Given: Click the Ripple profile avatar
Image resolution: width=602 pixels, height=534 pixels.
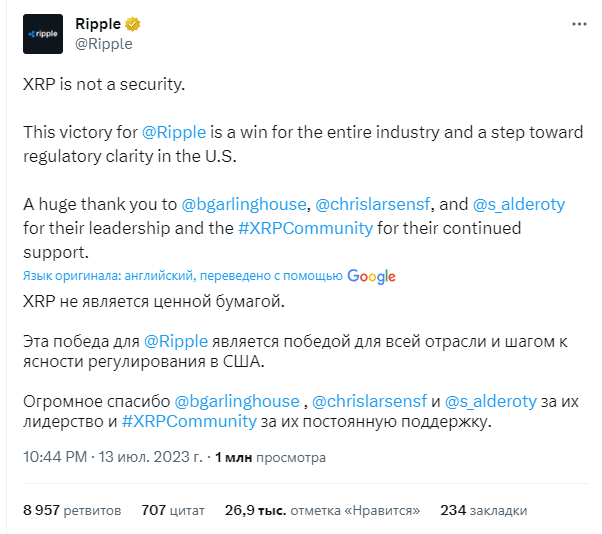Looking at the screenshot, I should tap(43, 34).
